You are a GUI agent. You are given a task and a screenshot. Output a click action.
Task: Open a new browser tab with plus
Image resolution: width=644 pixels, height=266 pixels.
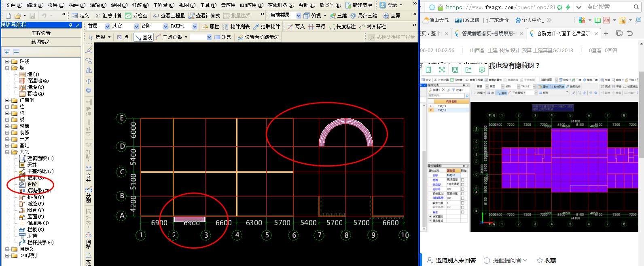tap(606, 34)
